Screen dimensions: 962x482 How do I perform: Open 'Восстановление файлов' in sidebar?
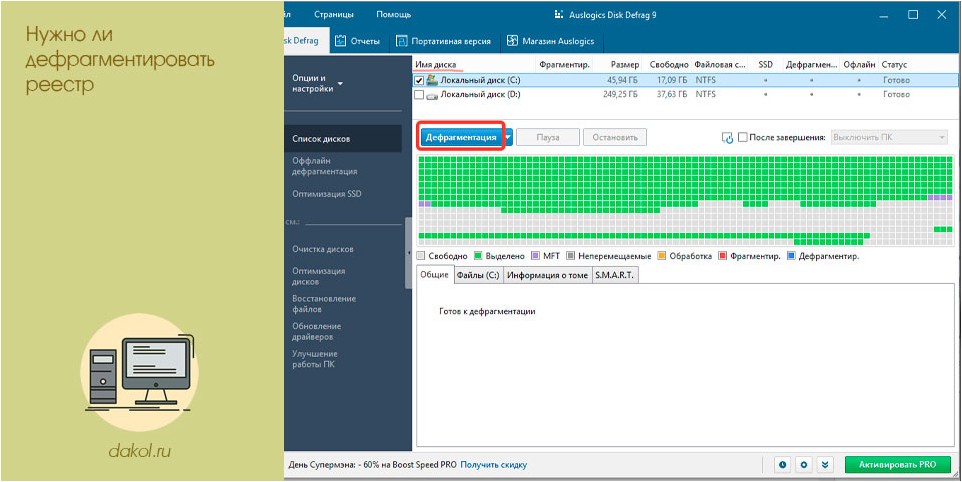[x=324, y=304]
